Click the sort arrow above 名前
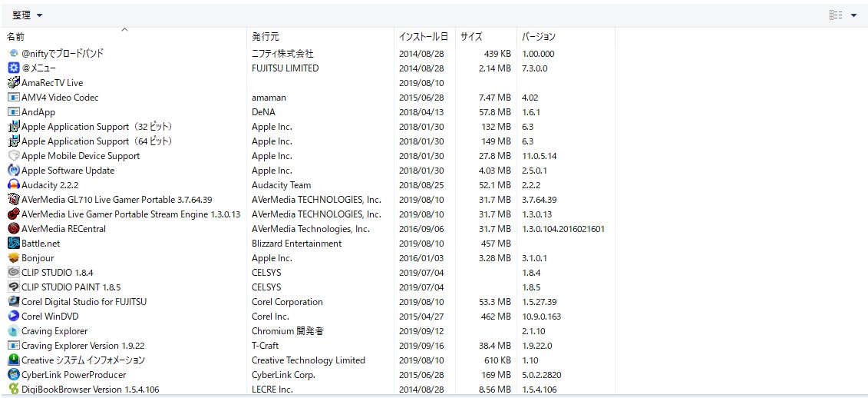The image size is (868, 398). coord(124,30)
